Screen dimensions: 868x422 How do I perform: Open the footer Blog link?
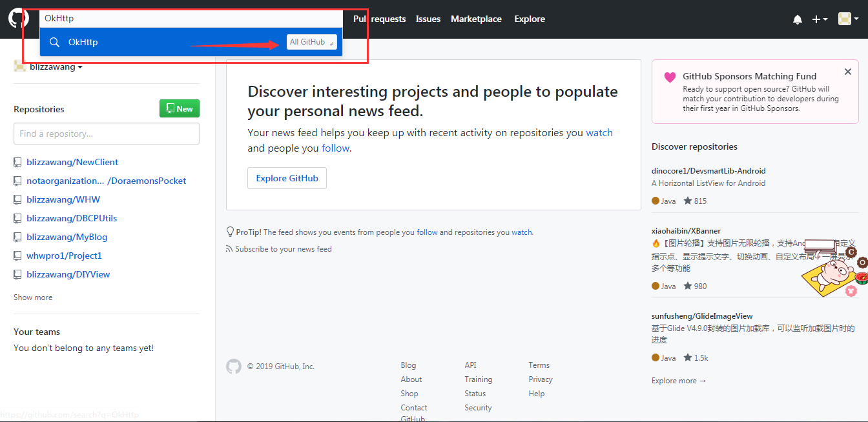[x=408, y=365]
